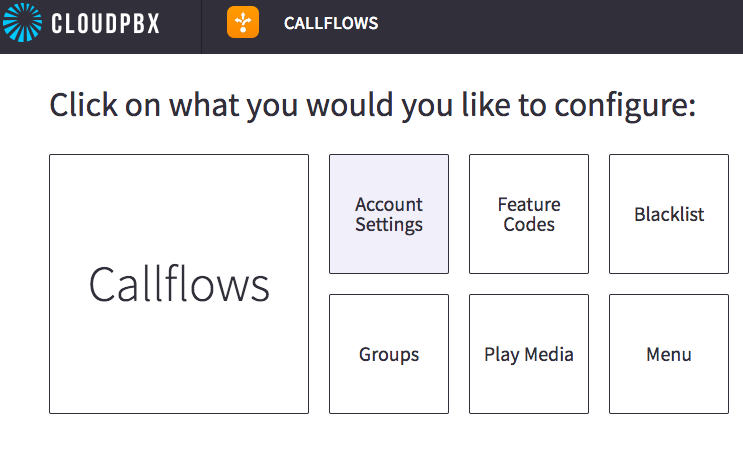
Task: Open the Menu configuration tile
Action: tap(669, 354)
